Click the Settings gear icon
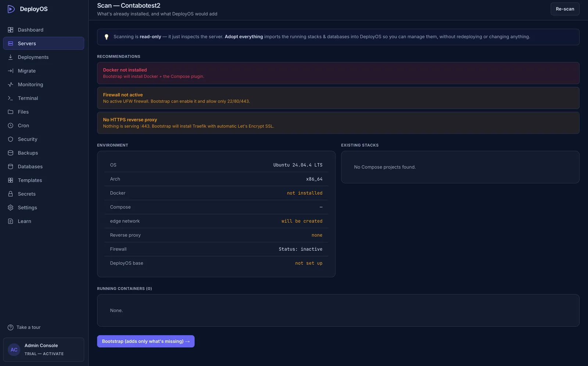The height and width of the screenshot is (366, 588). [x=11, y=208]
